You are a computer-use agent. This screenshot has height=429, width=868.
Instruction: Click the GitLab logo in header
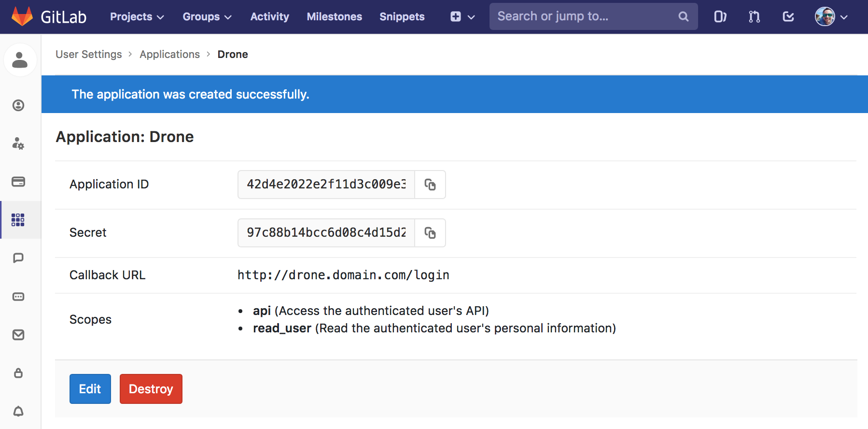point(49,16)
